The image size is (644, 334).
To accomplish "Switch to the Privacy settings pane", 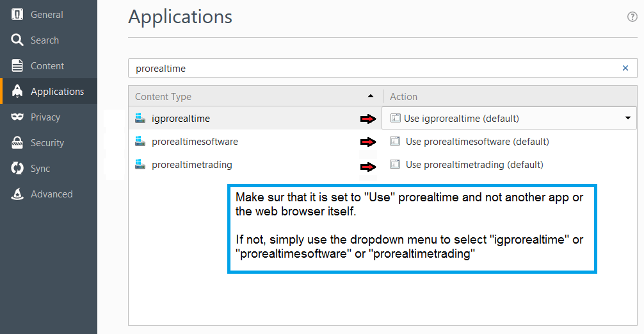I will [45, 117].
